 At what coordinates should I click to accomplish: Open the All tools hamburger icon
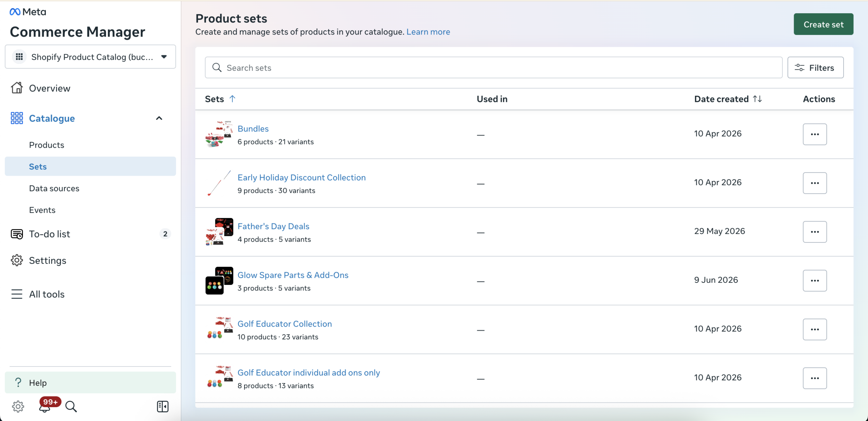(17, 294)
